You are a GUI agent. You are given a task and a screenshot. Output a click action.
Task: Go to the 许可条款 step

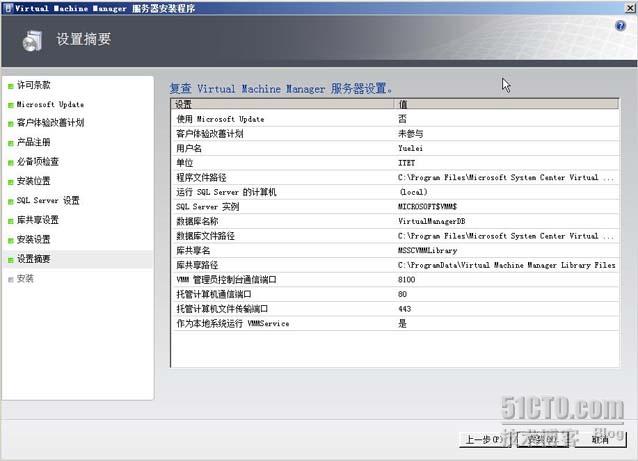34,85
